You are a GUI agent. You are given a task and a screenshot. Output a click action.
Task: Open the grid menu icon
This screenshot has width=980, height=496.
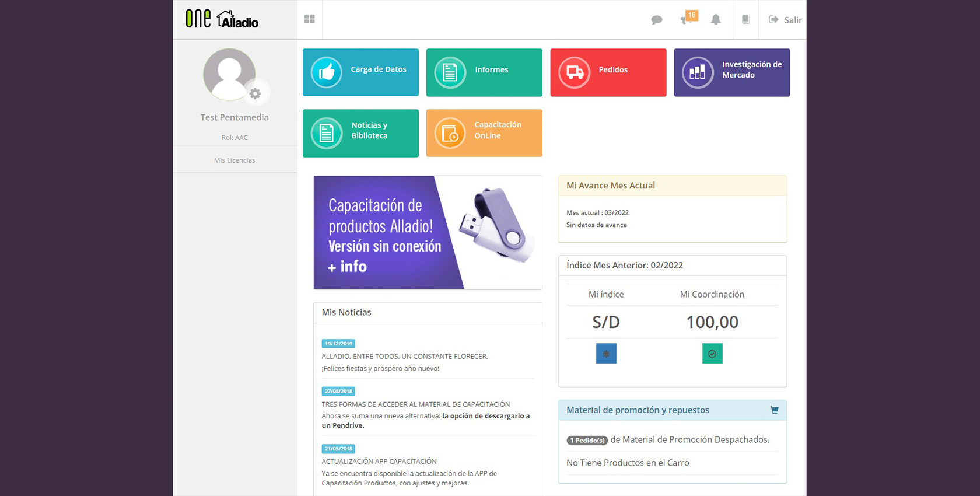[309, 19]
